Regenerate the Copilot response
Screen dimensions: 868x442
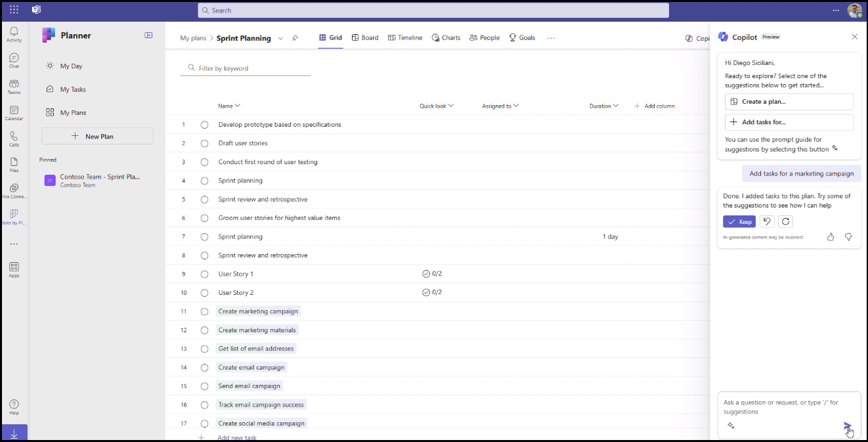click(x=785, y=222)
